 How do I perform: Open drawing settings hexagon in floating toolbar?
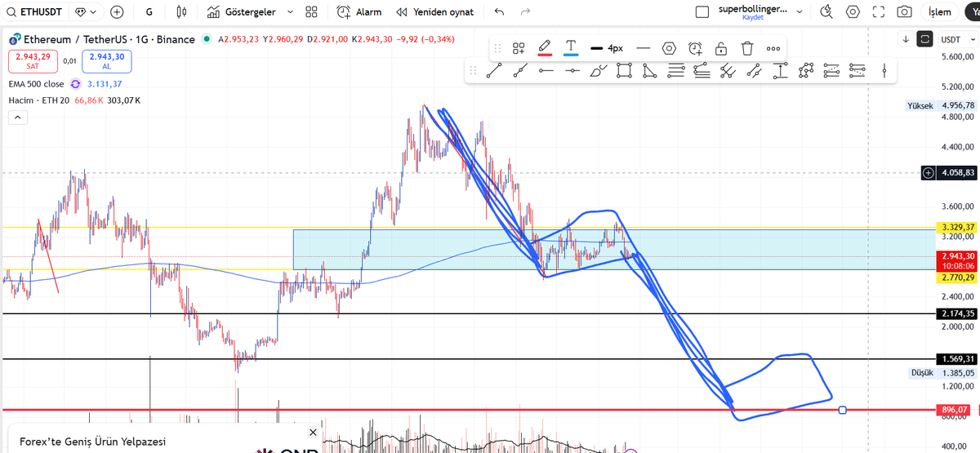click(669, 48)
